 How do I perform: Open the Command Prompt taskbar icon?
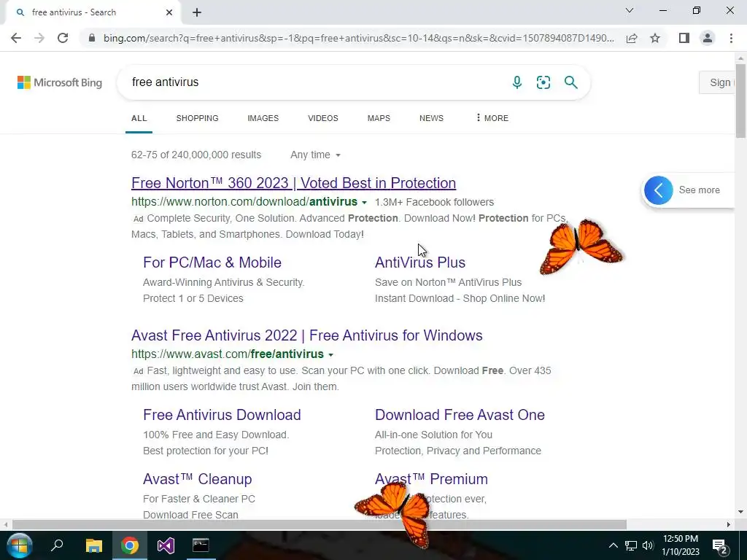tap(201, 545)
